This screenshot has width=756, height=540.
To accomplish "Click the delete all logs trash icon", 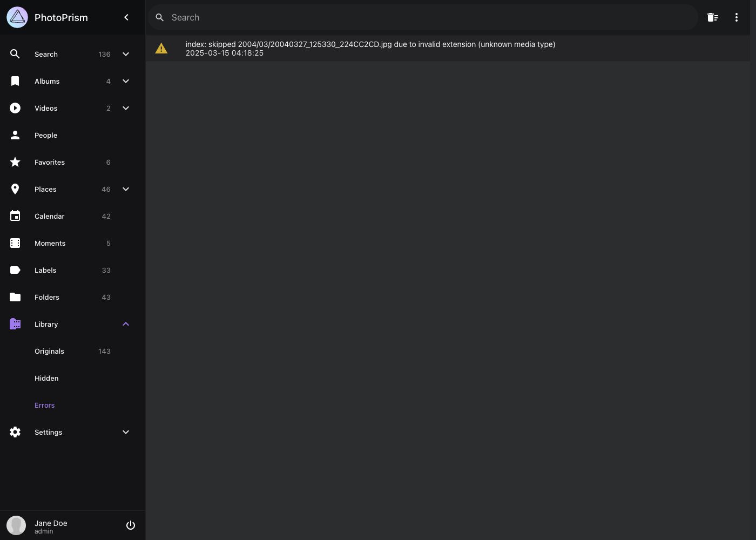I will point(712,17).
